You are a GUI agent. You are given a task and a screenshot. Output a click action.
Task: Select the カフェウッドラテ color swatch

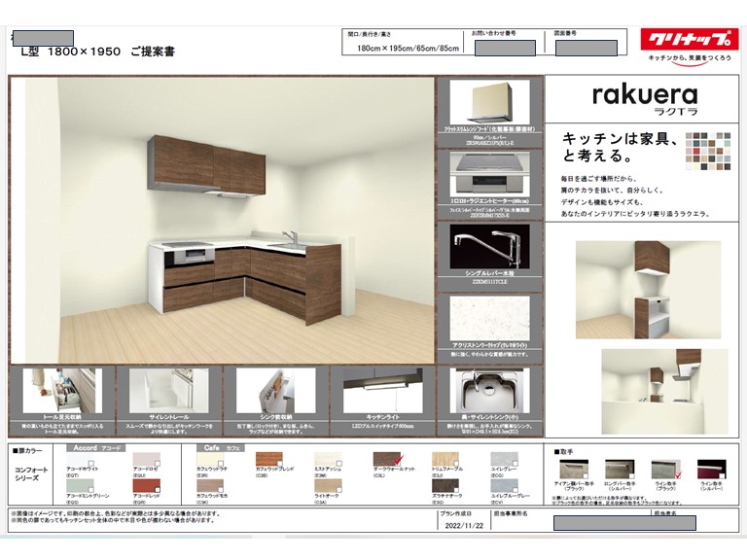click(210, 459)
